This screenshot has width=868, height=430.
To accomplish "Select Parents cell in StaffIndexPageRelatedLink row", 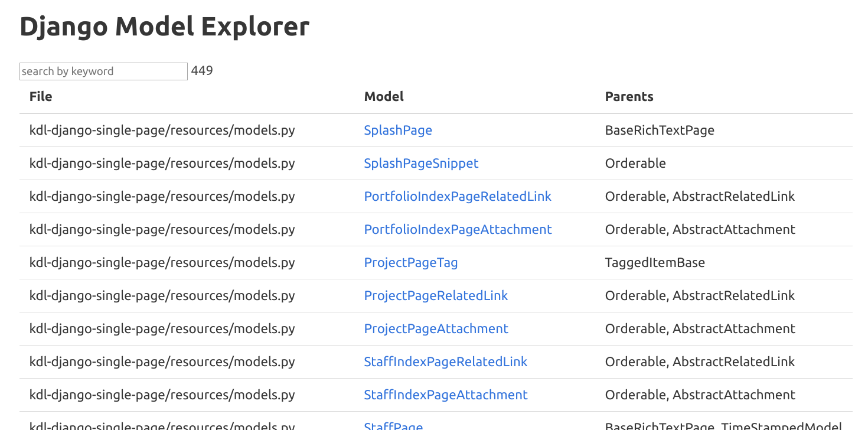I will pyautogui.click(x=700, y=362).
